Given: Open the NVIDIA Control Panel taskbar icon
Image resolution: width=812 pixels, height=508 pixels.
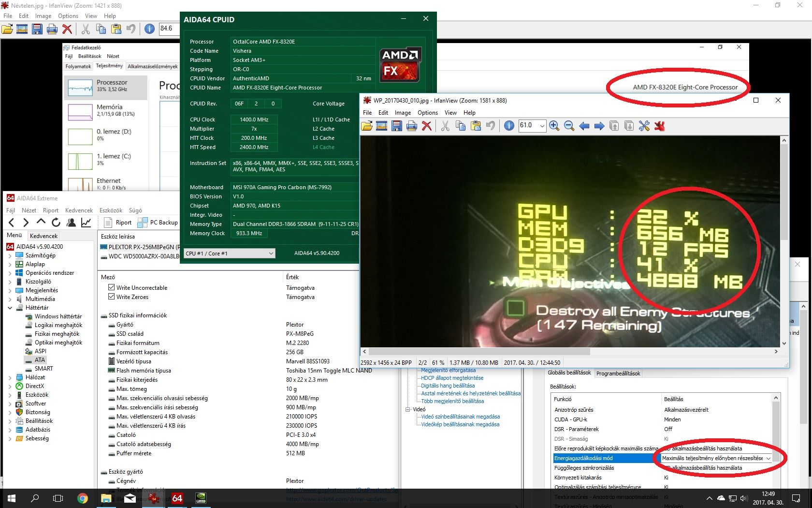Looking at the screenshot, I should (x=201, y=498).
